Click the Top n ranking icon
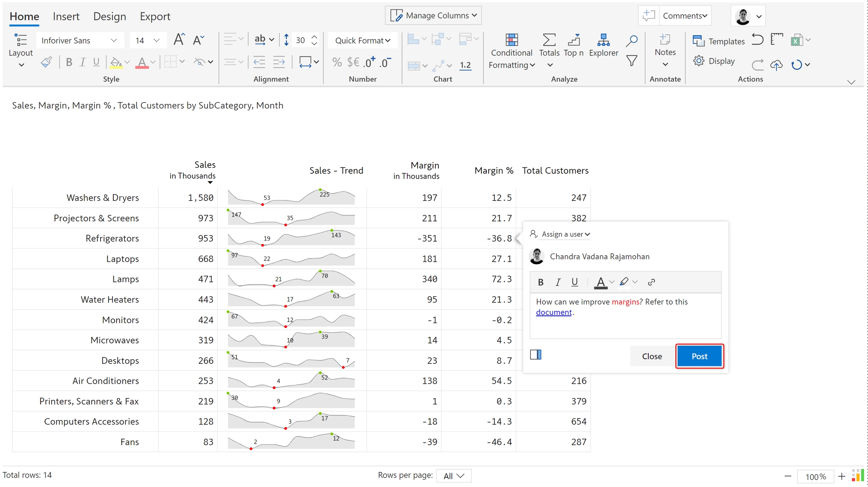The height and width of the screenshot is (487, 868). 574,40
